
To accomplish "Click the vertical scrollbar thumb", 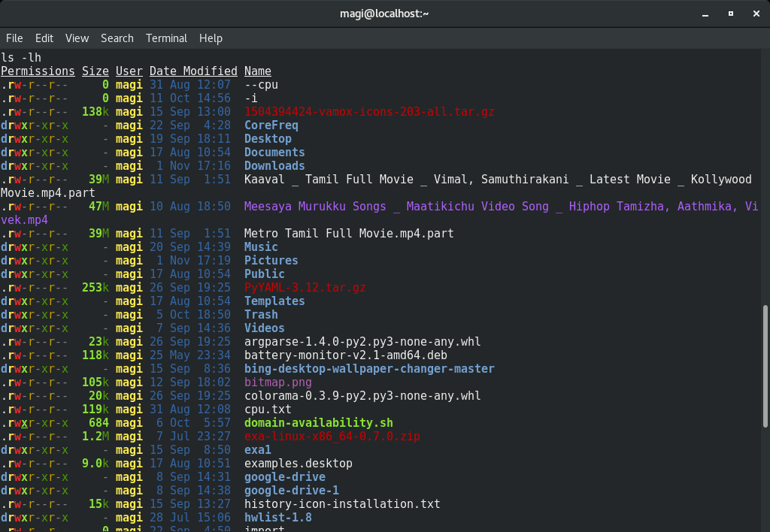I will pyautogui.click(x=765, y=366).
